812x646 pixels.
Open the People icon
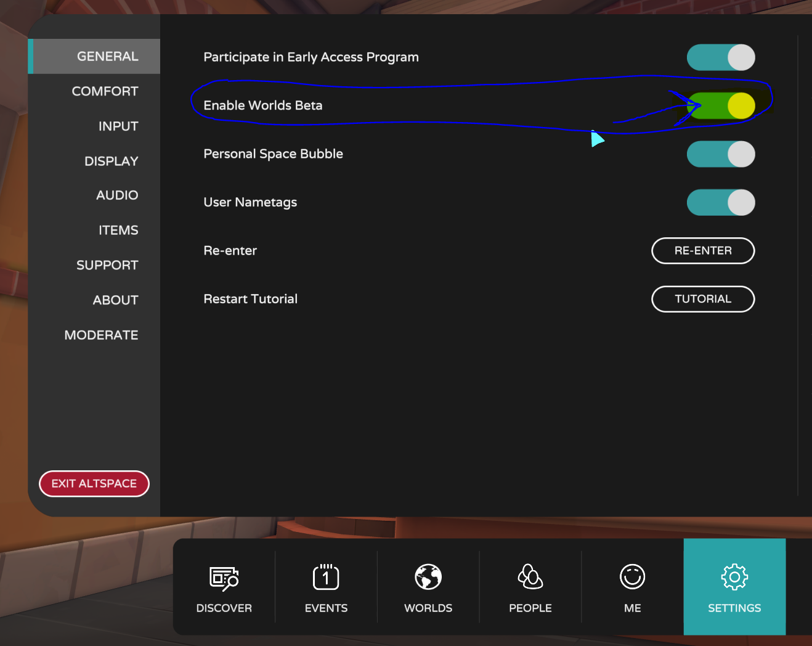pyautogui.click(x=530, y=578)
